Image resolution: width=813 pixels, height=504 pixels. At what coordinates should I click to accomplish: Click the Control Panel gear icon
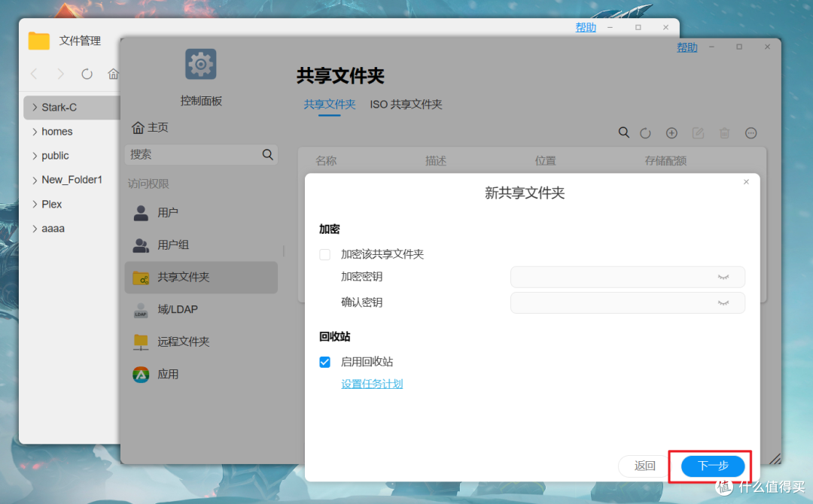tap(201, 64)
